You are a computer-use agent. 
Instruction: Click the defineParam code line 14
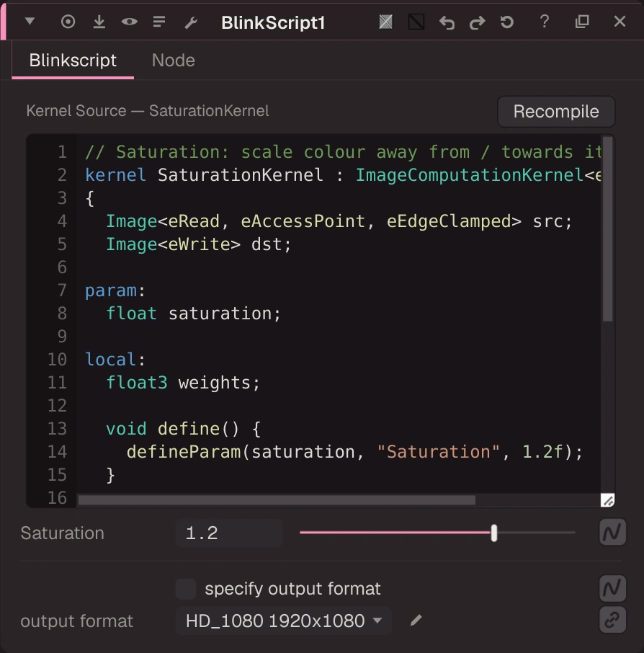click(354, 452)
